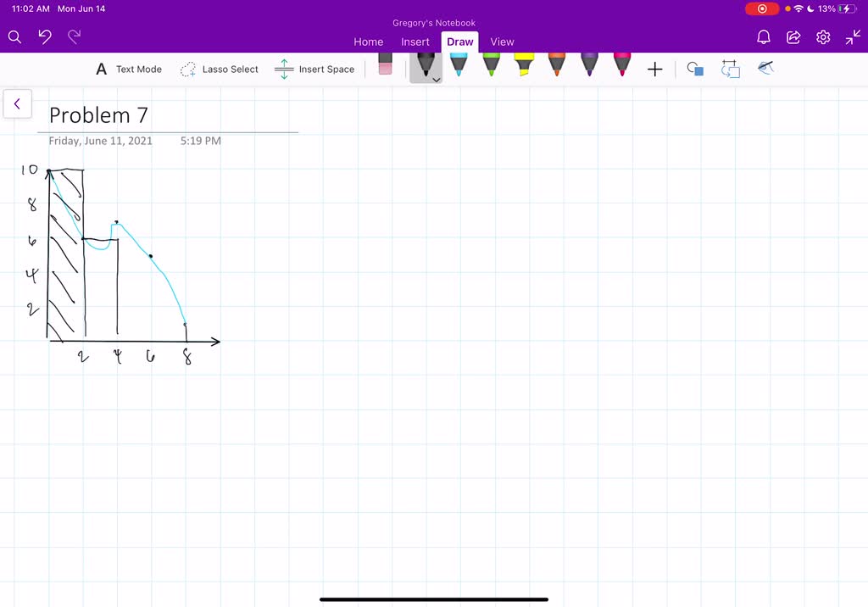868x607 pixels.
Task: Switch to the Home tab
Action: point(368,42)
